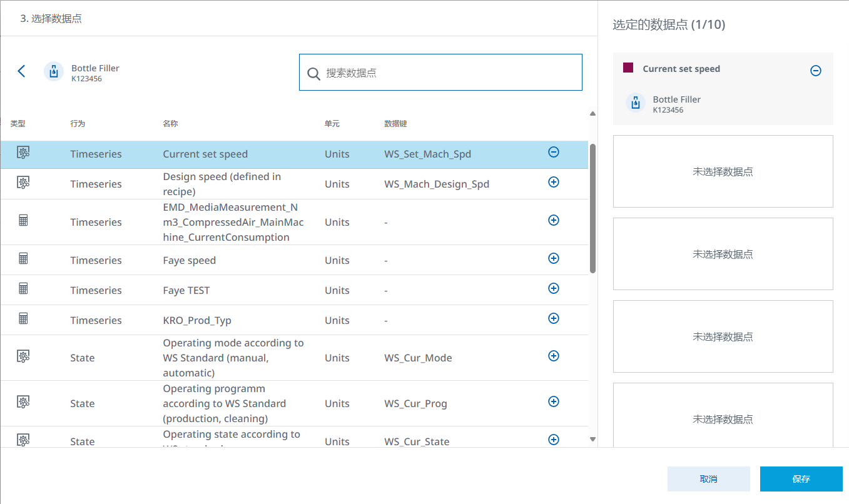Image resolution: width=849 pixels, height=504 pixels.
Task: Click the 数据键 column header
Action: [x=395, y=124]
